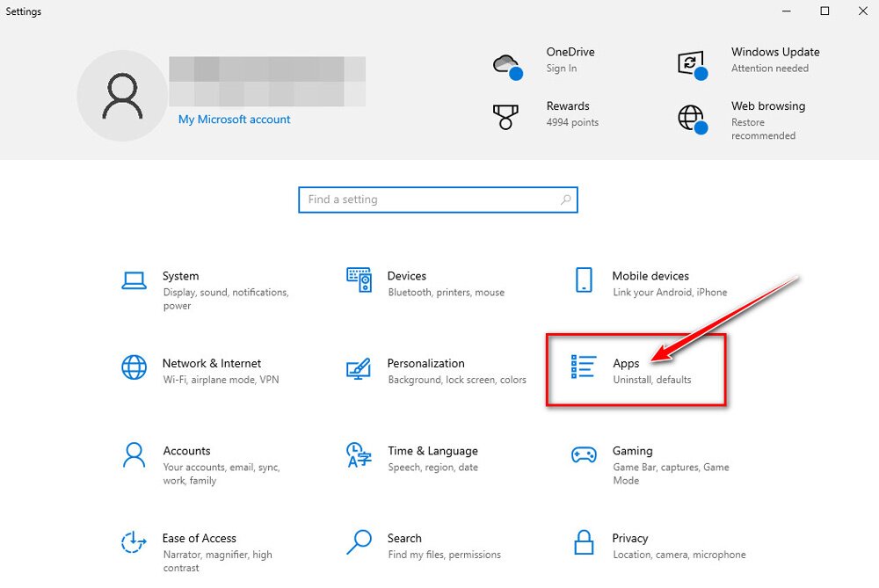Click 'Find my files, permissions' description
The width and height of the screenshot is (879, 588).
(x=444, y=555)
